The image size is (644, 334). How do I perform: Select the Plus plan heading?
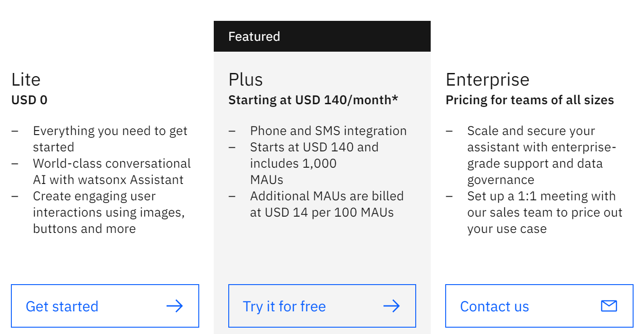(246, 79)
